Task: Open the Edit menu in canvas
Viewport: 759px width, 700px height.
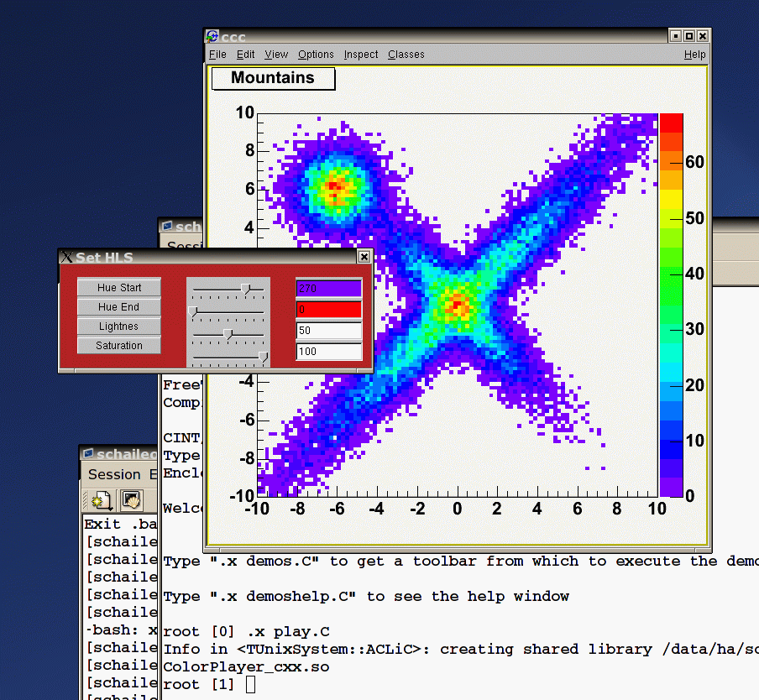Action: click(245, 55)
